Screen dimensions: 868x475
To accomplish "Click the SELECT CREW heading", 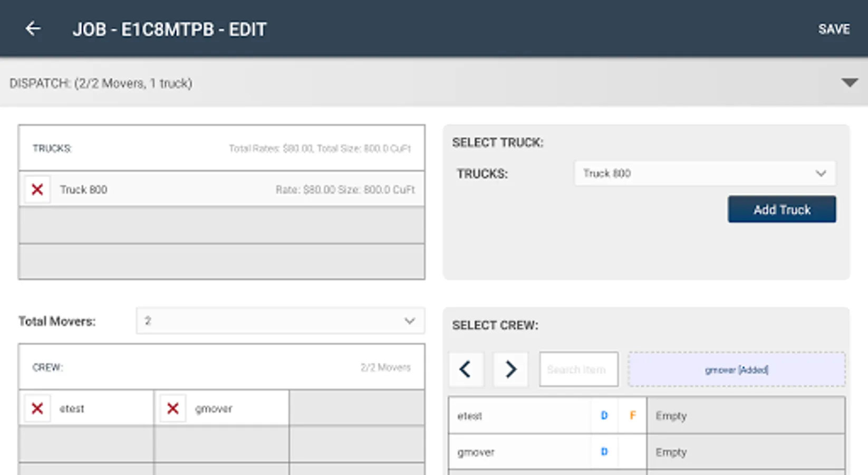I will pyautogui.click(x=495, y=326).
